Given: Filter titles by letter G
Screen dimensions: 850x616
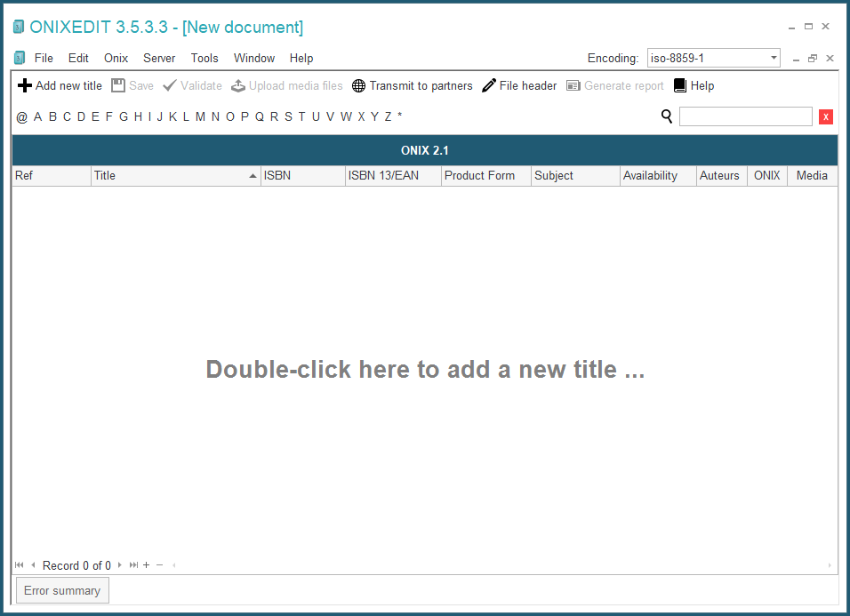Looking at the screenshot, I should [x=124, y=116].
